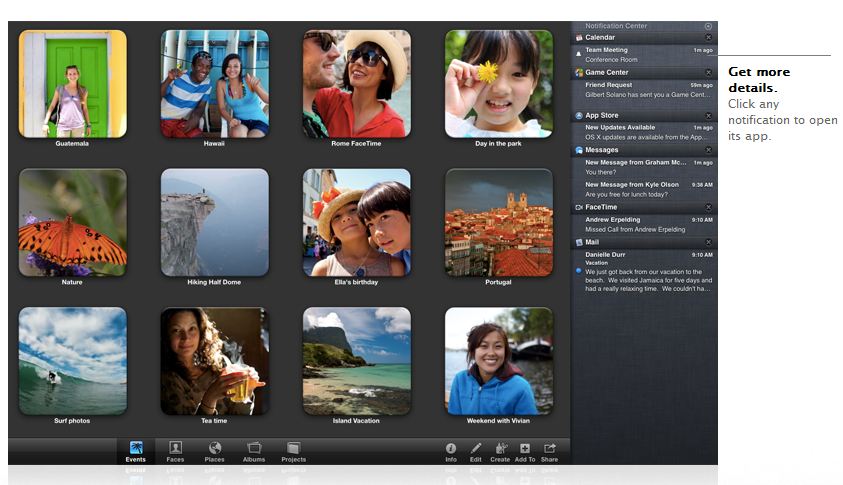
Task: Click the Portugal event title label
Action: [498, 282]
